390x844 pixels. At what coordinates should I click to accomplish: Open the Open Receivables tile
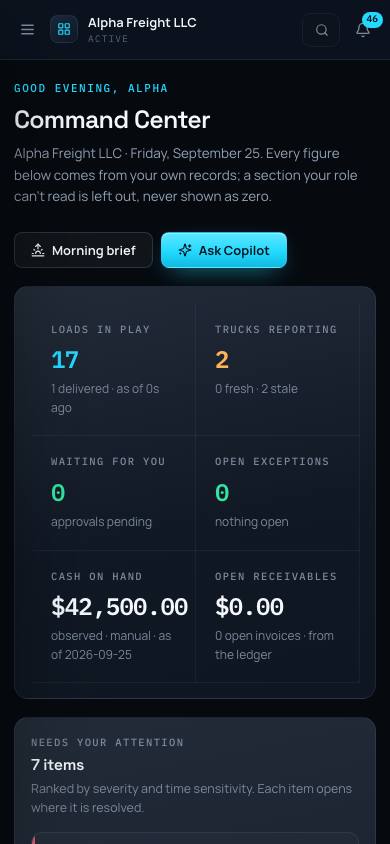pyautogui.click(x=277, y=616)
